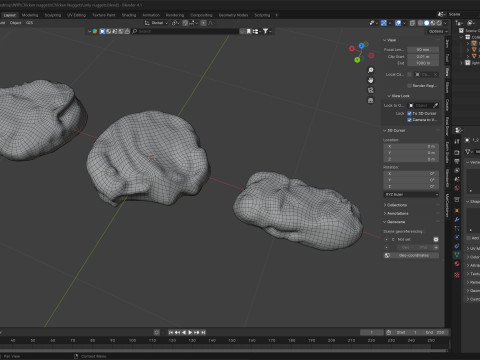
Task: Click the green Y axis of navigation gizmo
Action: 357,60
